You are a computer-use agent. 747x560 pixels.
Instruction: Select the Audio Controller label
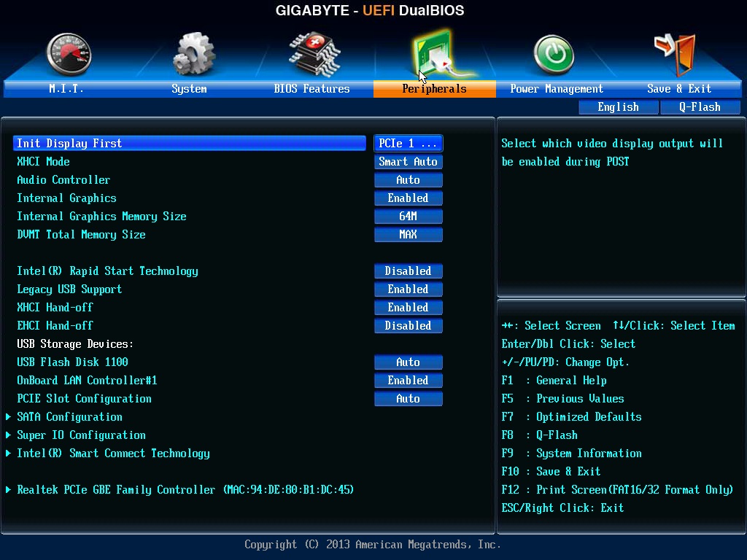(63, 180)
